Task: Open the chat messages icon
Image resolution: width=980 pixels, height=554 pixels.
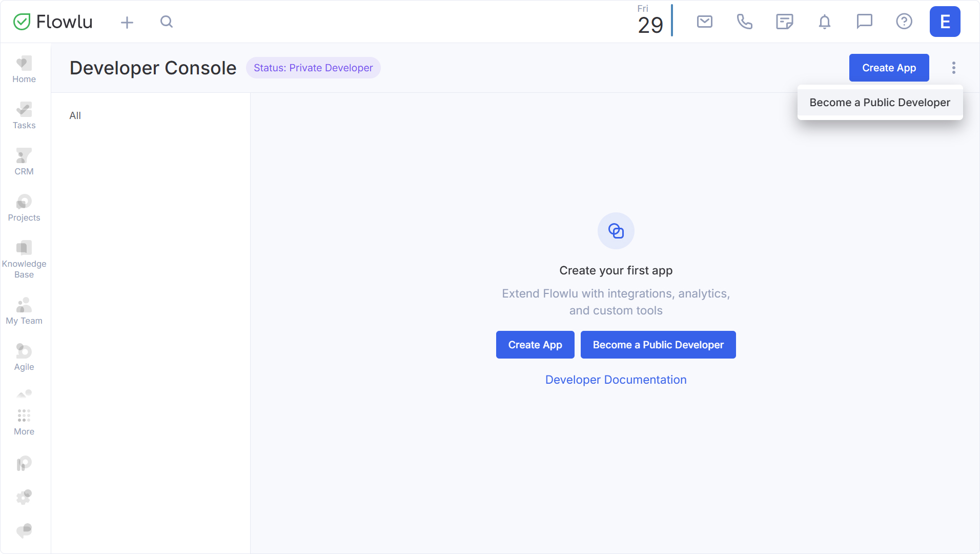Action: (865, 22)
